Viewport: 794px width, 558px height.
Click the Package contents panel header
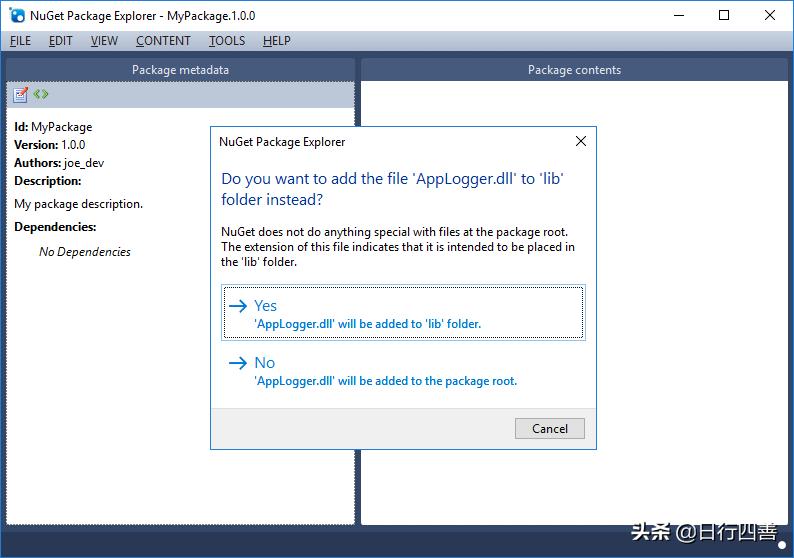click(x=574, y=70)
